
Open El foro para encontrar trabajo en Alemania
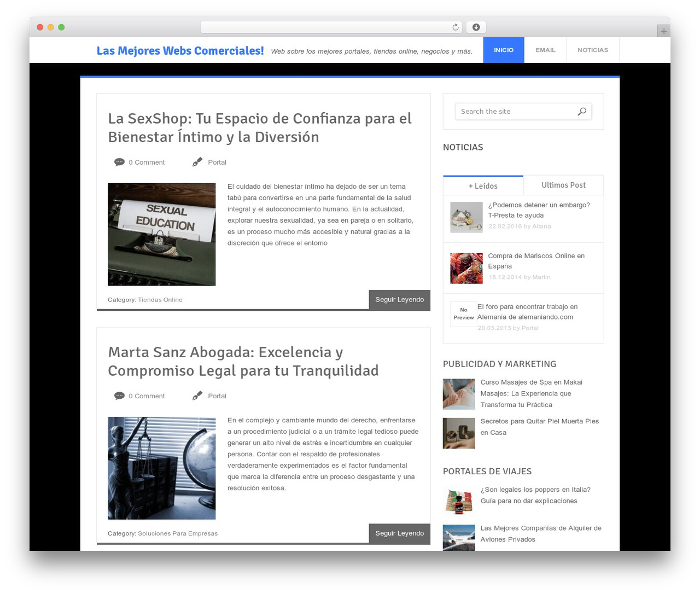coord(527,312)
